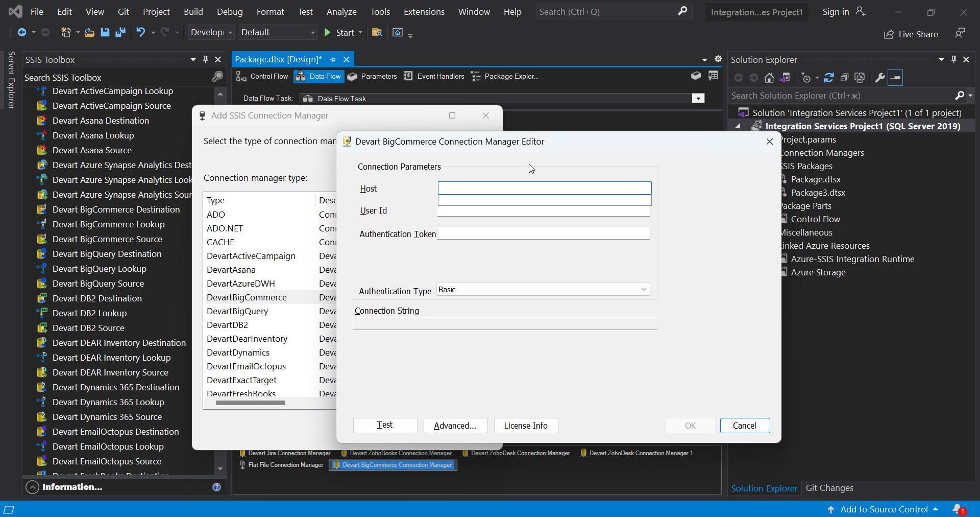Open the Data Flow Task dropdown
Screen dimensions: 980x517
coord(698,98)
